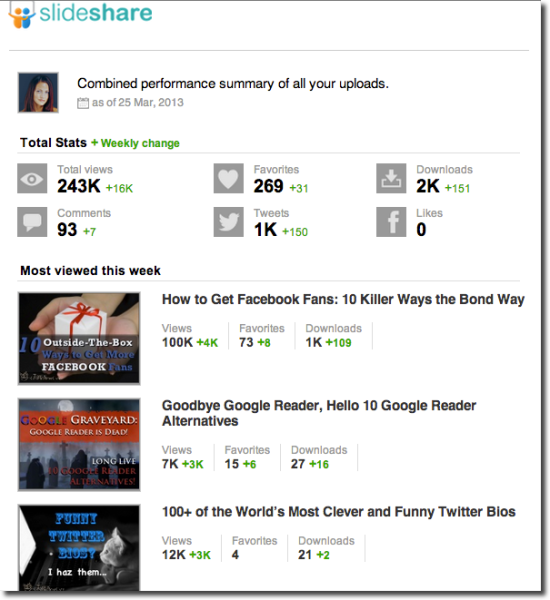Open 'How to Get Facebook Fans' title link
The height and width of the screenshot is (600, 550).
(x=343, y=299)
